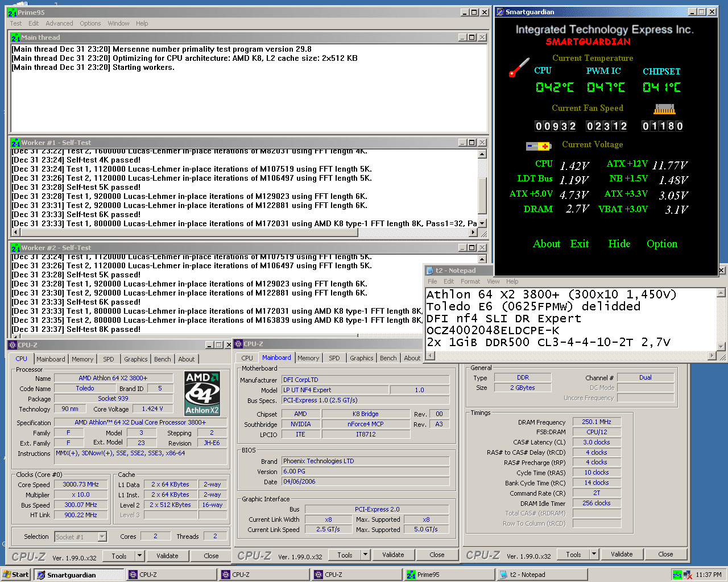Open Graphics tab in middle CPU-Z window
Screen dimensions: 728x582
click(x=362, y=358)
